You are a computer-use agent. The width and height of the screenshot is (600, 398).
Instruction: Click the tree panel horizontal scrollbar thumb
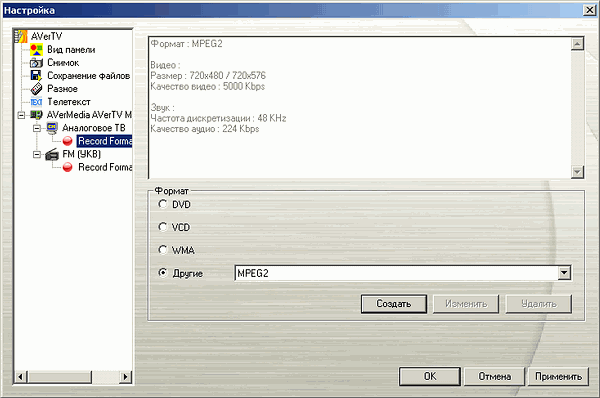tap(59, 377)
